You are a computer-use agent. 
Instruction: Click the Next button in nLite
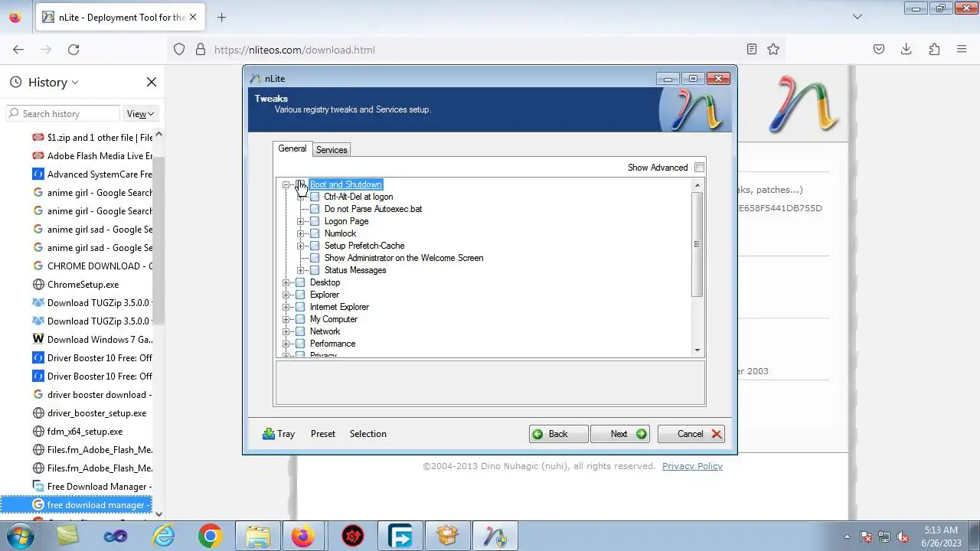click(620, 434)
